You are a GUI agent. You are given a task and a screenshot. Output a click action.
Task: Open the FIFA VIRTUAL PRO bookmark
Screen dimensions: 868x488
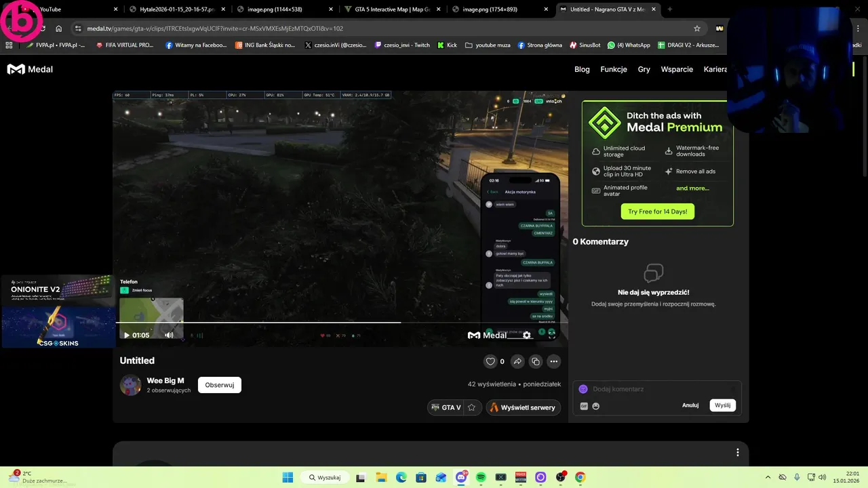pyautogui.click(x=125, y=45)
